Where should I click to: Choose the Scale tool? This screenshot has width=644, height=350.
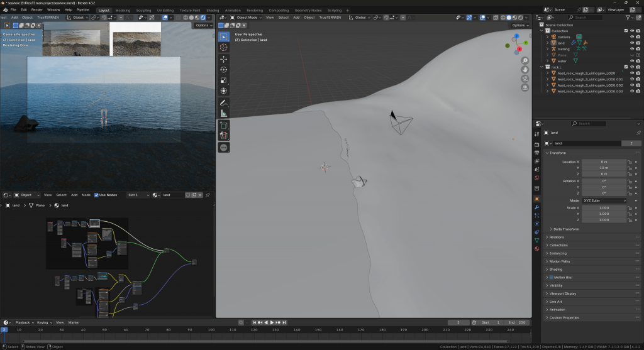pyautogui.click(x=224, y=80)
